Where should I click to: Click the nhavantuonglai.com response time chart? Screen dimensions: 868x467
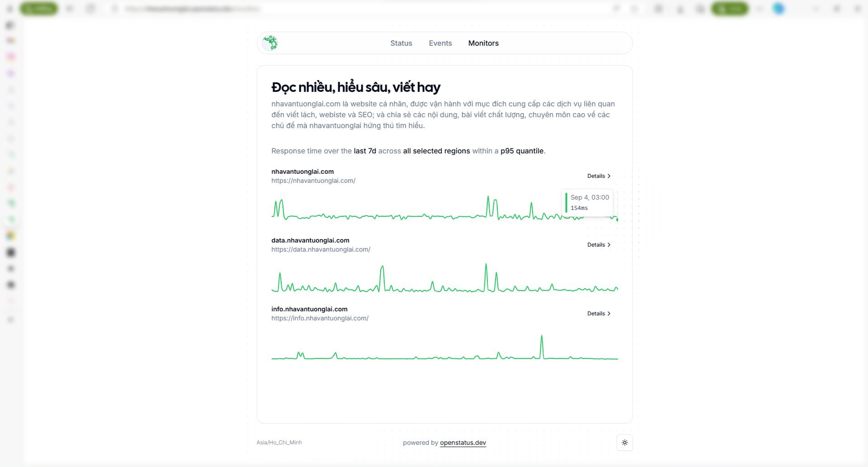444,209
